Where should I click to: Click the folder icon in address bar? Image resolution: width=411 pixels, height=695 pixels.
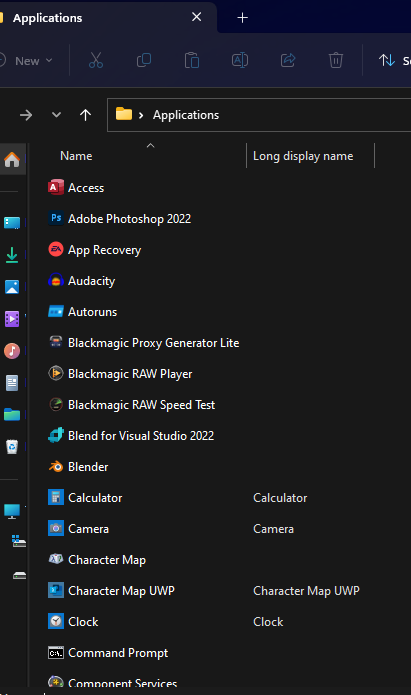[x=124, y=114]
